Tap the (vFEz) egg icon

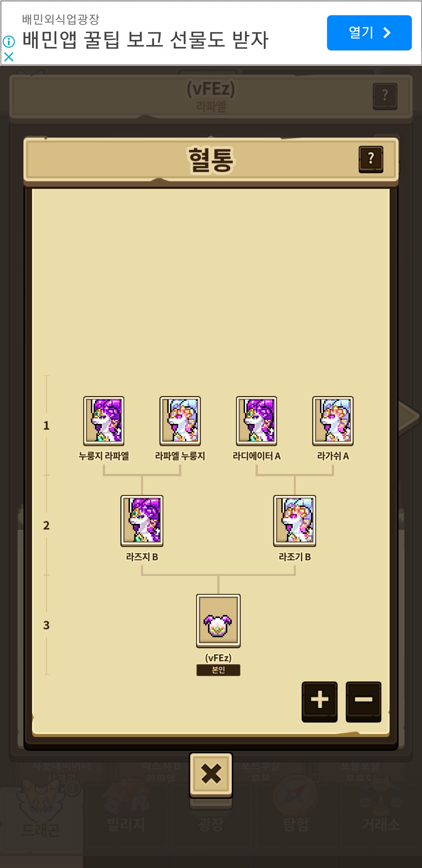tap(218, 621)
